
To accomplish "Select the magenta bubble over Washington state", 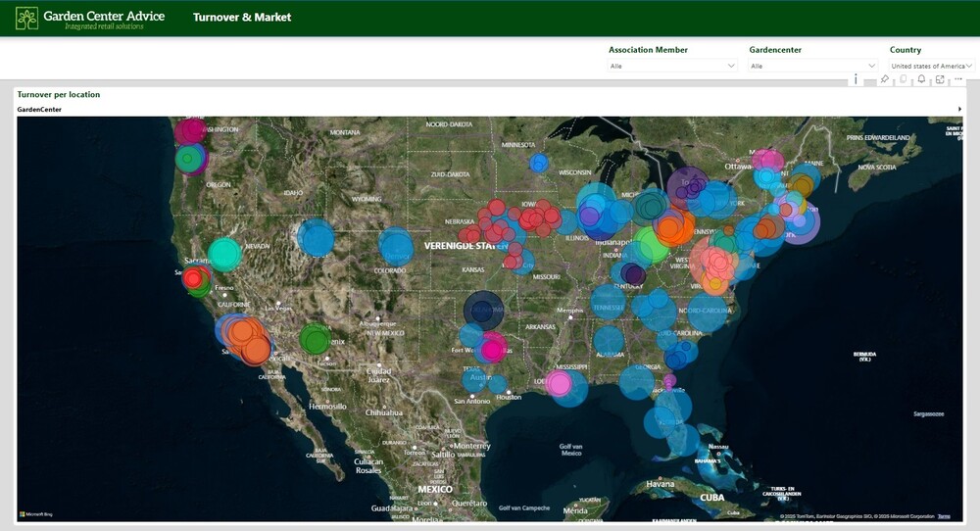I will tap(189, 130).
